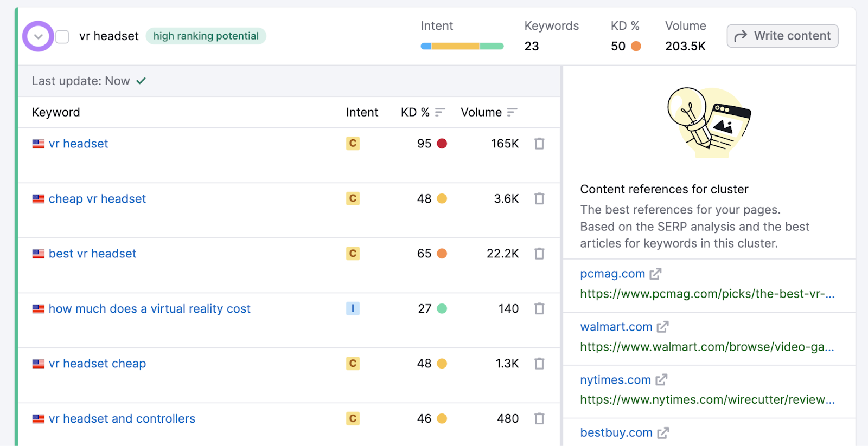This screenshot has width=868, height=446.
Task: Remove 'best vr headset' using trash icon
Action: [x=539, y=254]
